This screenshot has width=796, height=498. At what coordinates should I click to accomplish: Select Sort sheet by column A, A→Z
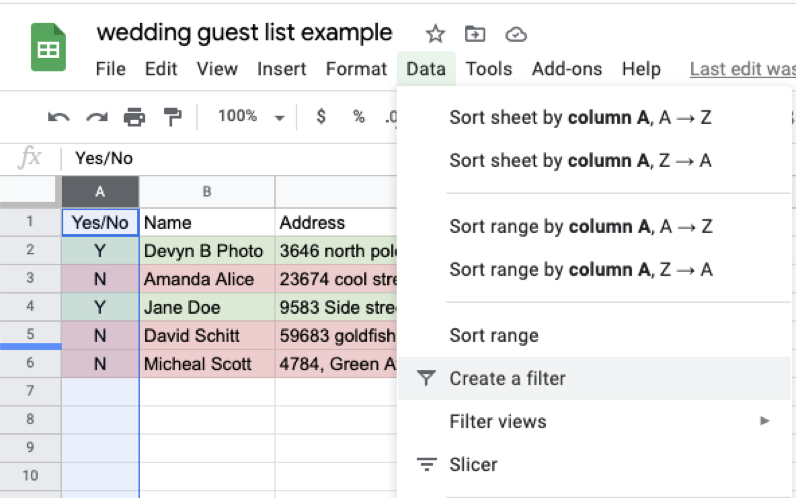tap(580, 117)
